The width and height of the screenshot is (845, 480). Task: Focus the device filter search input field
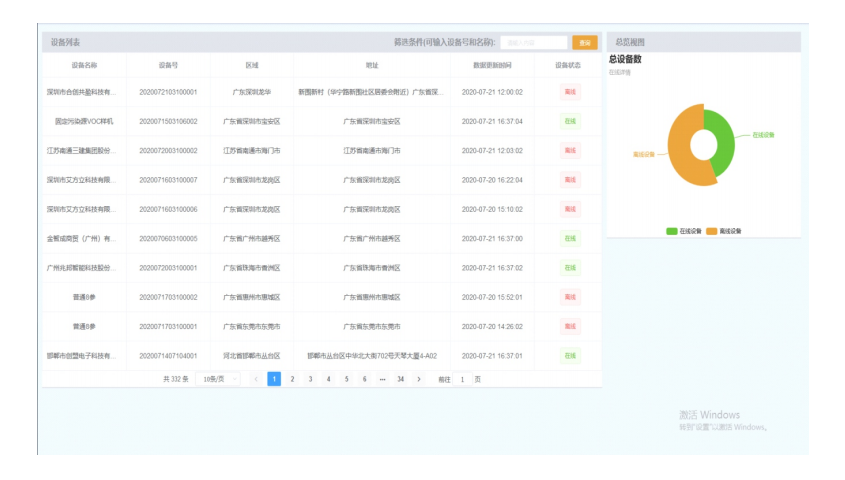pyautogui.click(x=534, y=42)
